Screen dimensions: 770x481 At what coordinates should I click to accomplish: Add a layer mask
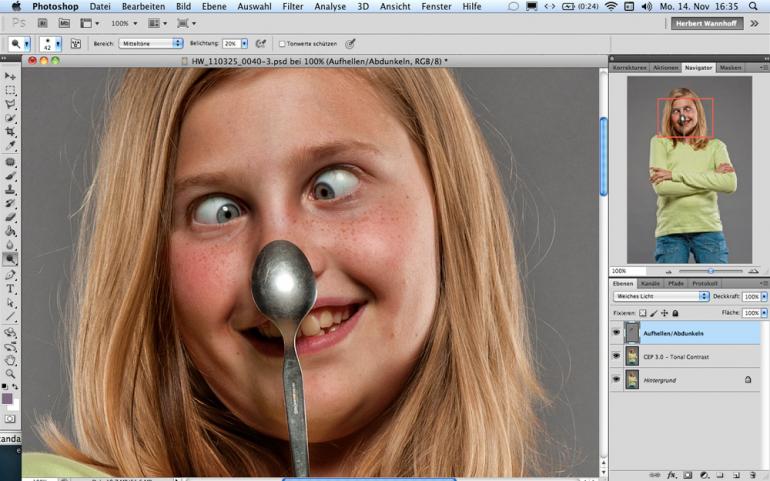pyautogui.click(x=688, y=475)
